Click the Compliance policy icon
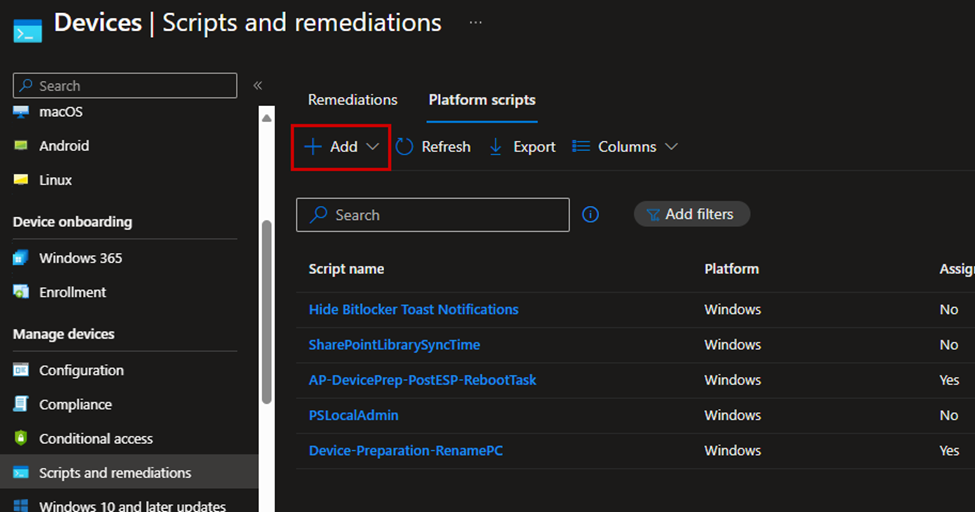This screenshot has height=512, width=975. pos(21,404)
